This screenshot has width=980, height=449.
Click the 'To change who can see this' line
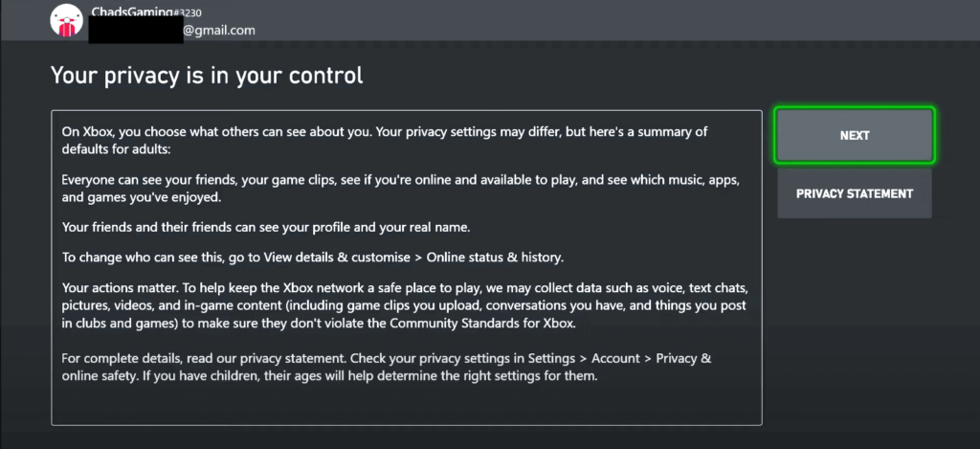click(x=313, y=258)
